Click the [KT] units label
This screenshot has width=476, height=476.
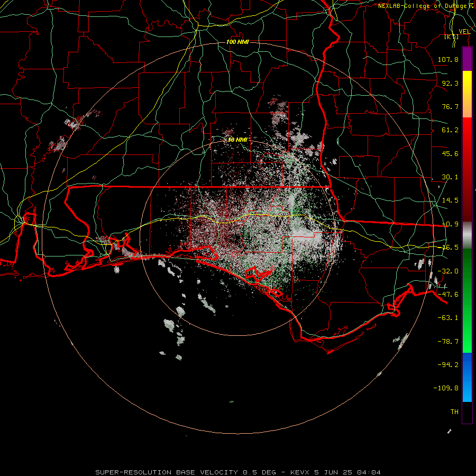click(x=452, y=36)
